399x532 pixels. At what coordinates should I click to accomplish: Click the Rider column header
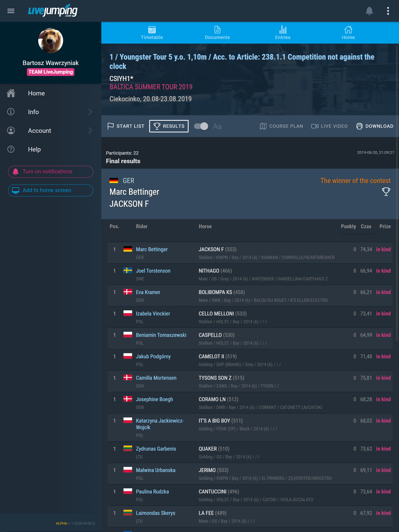click(141, 226)
